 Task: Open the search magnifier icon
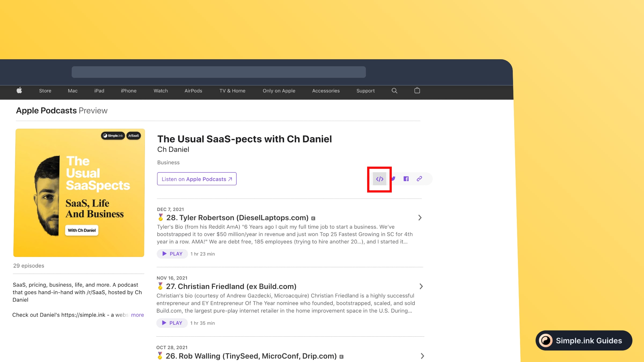pyautogui.click(x=394, y=91)
